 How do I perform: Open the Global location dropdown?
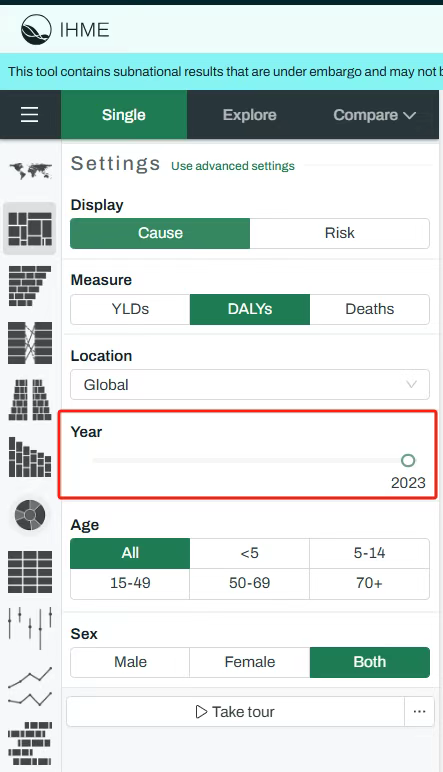(250, 385)
